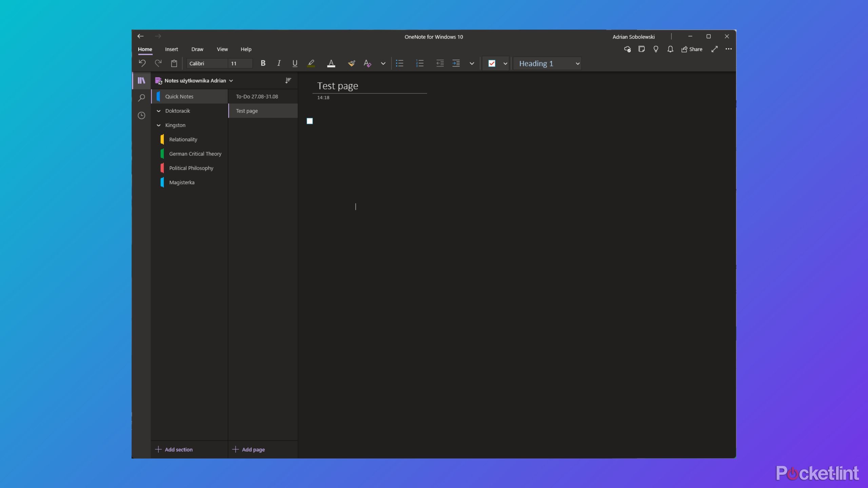This screenshot has height=488, width=868.
Task: Select the Format Painter brush
Action: 351,63
